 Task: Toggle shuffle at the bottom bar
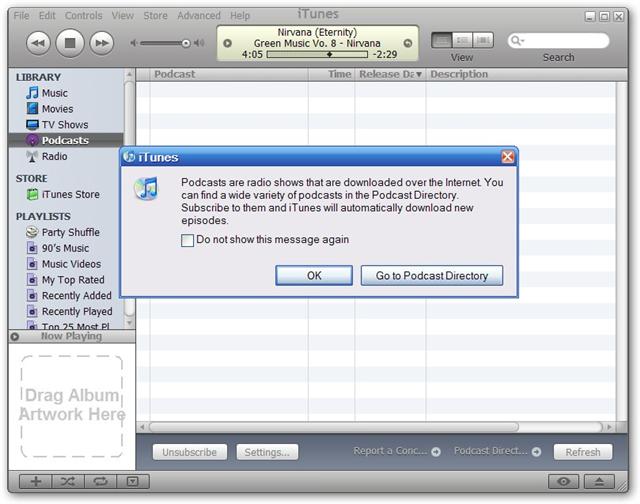[x=67, y=481]
